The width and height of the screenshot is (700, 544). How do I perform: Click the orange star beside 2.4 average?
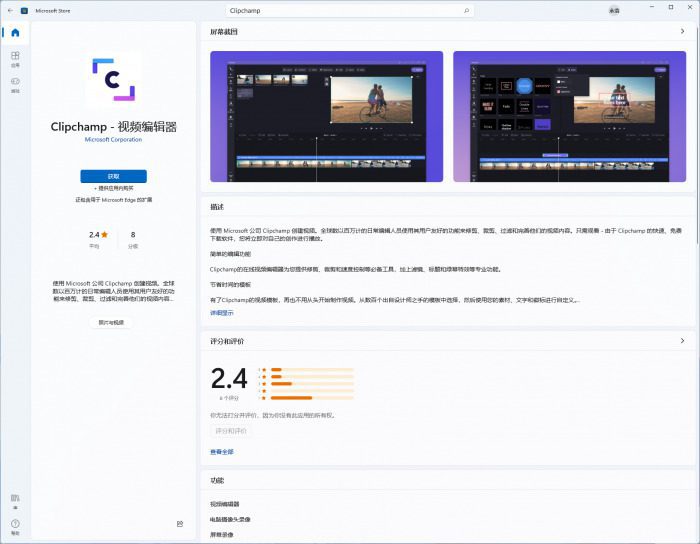pyautogui.click(x=104, y=234)
